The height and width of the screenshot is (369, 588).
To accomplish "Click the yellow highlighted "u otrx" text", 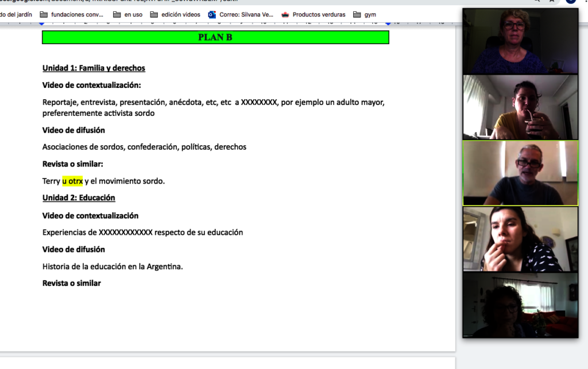I will pyautogui.click(x=72, y=181).
